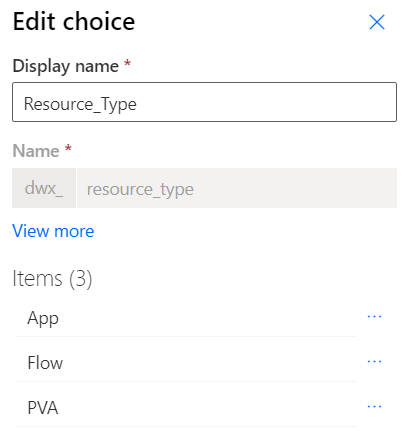
Task: Click into the Display name input field
Action: pyautogui.click(x=204, y=102)
